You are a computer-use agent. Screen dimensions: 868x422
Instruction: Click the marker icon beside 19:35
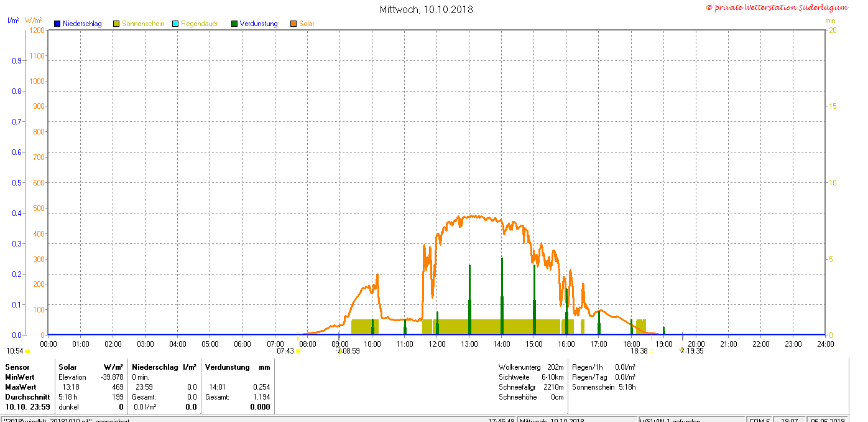coord(682,350)
